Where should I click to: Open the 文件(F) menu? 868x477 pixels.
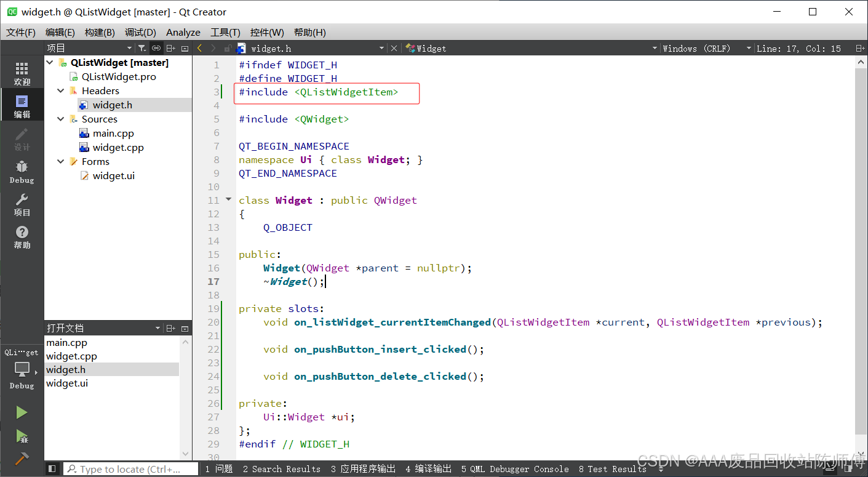pyautogui.click(x=21, y=32)
